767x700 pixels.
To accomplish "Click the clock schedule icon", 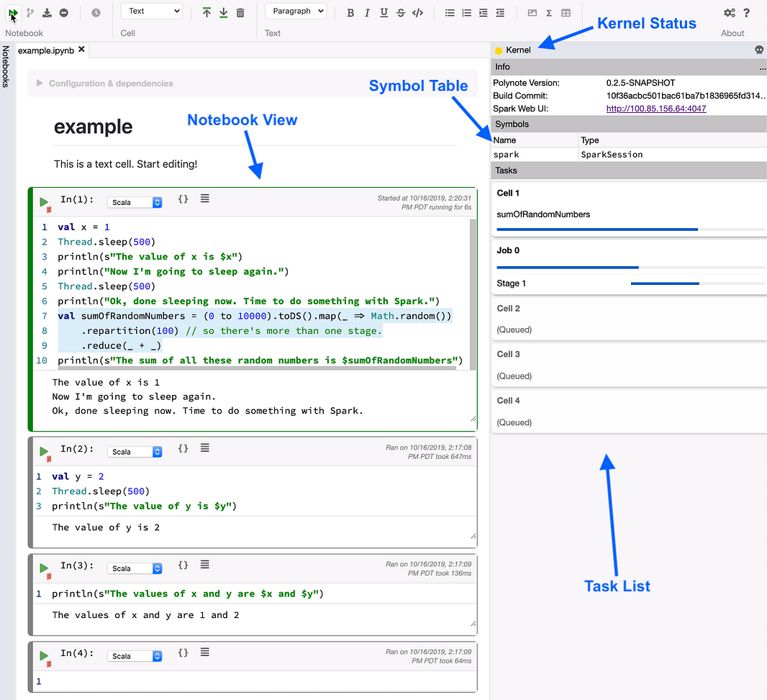I will 96,13.
